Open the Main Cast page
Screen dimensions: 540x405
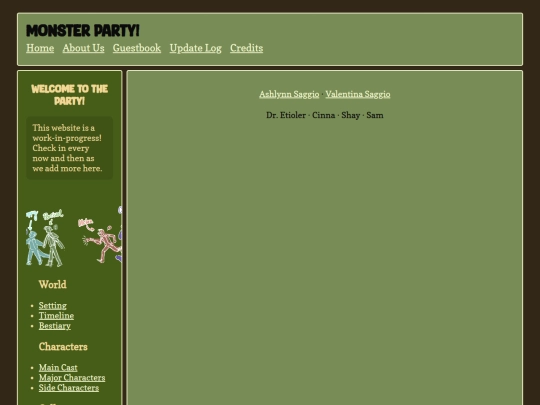click(x=58, y=367)
